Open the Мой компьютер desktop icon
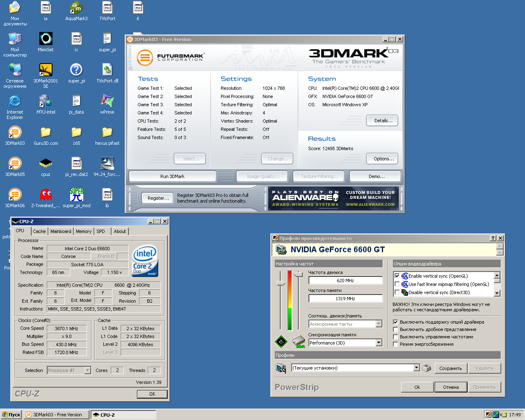The height and width of the screenshot is (420, 525). (15, 45)
